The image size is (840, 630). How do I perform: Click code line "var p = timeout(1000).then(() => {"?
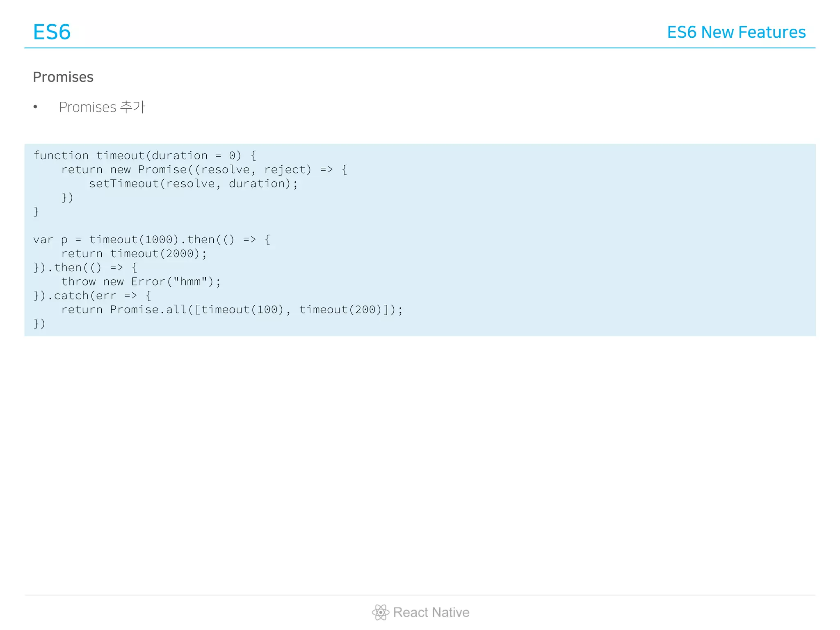(x=152, y=240)
